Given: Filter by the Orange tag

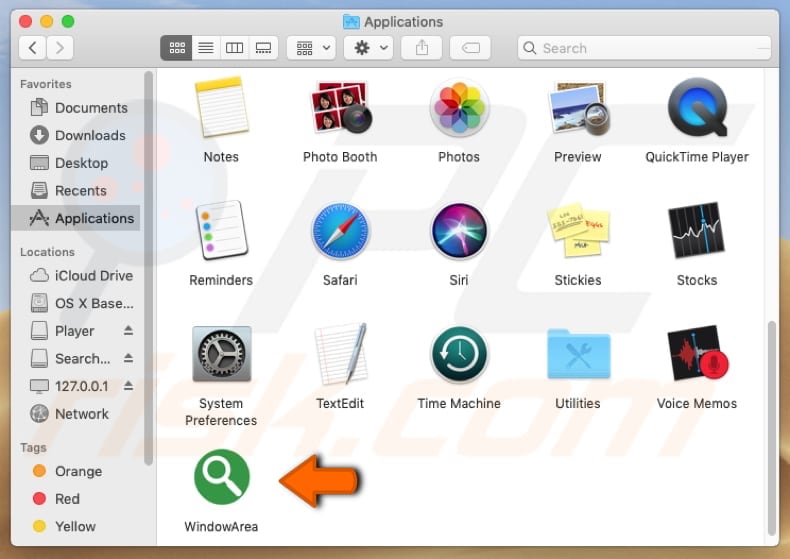Looking at the screenshot, I should click(76, 471).
